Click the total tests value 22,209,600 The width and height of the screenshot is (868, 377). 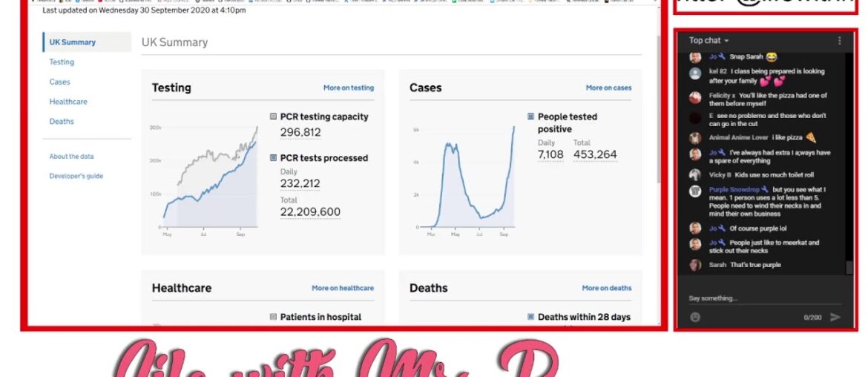(x=310, y=212)
